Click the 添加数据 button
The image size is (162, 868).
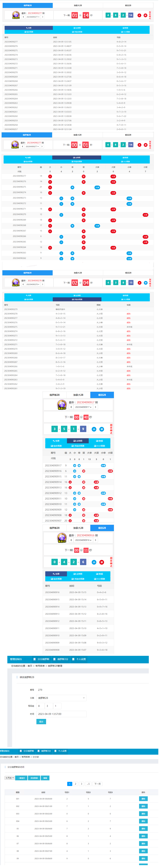[x=34, y=778]
